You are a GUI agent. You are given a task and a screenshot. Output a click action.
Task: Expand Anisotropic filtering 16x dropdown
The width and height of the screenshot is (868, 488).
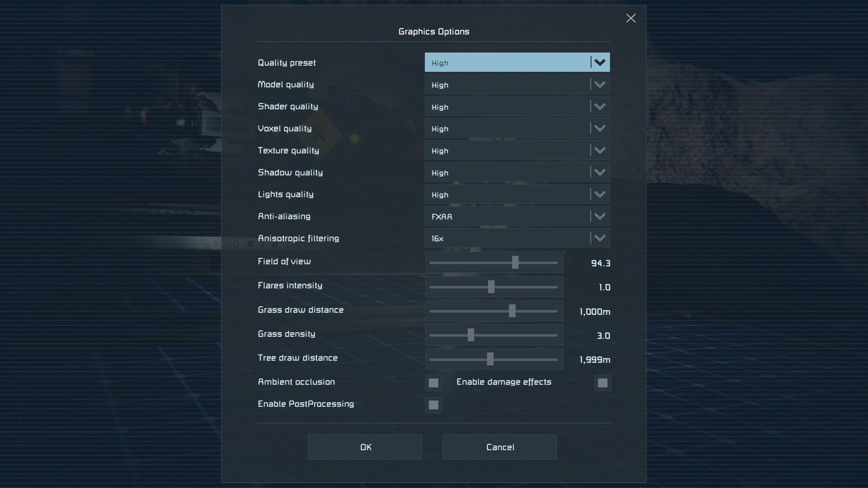pos(517,238)
